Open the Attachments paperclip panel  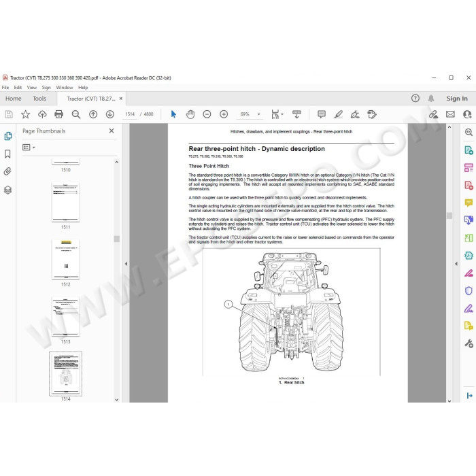pyautogui.click(x=8, y=171)
